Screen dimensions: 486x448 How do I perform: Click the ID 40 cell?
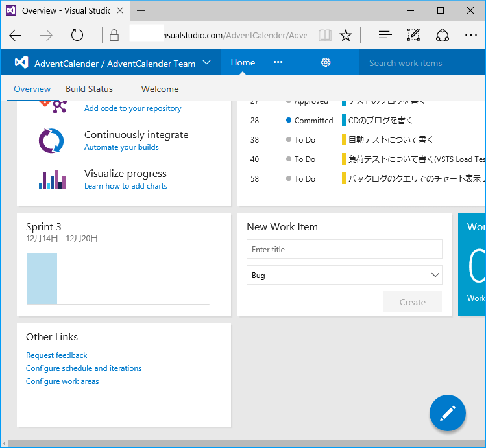pos(254,159)
